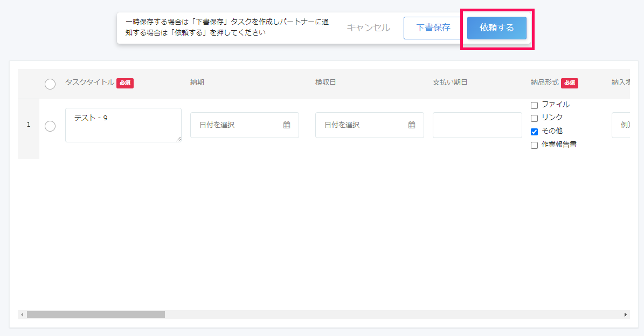The height and width of the screenshot is (336, 644).
Task: Click the horizontal scrollbar thumb
Action: coord(96,314)
